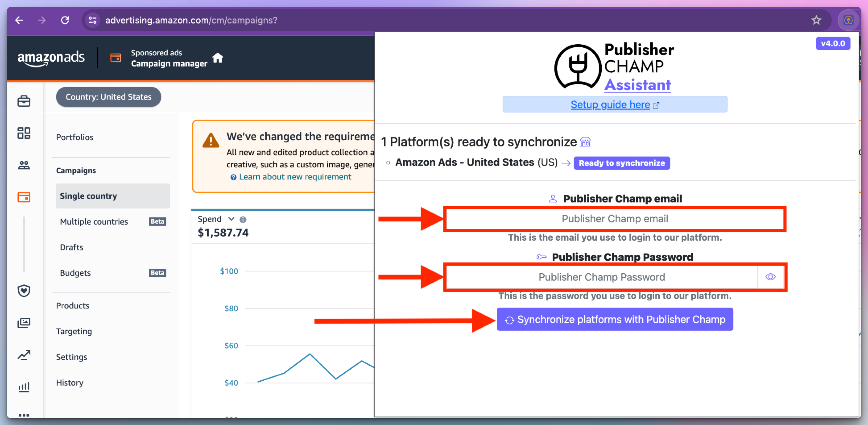
Task: Click the $1,587.74 spend value
Action: [x=223, y=233]
